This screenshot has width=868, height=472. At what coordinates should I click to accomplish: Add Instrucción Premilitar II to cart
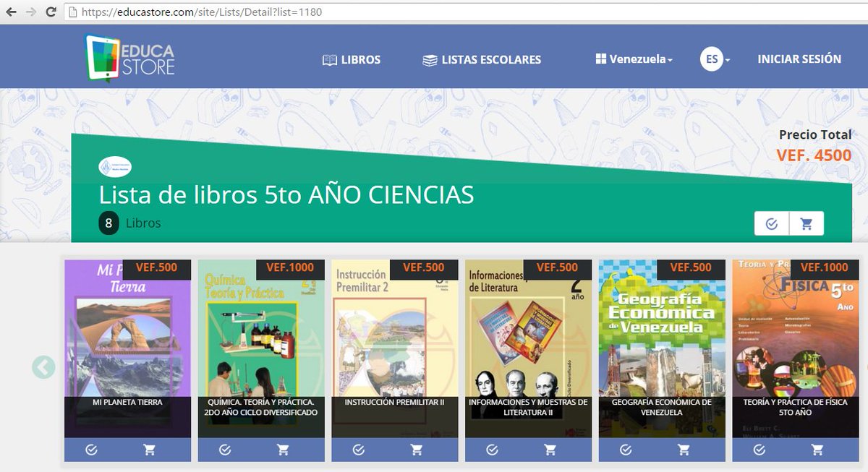pyautogui.click(x=417, y=450)
